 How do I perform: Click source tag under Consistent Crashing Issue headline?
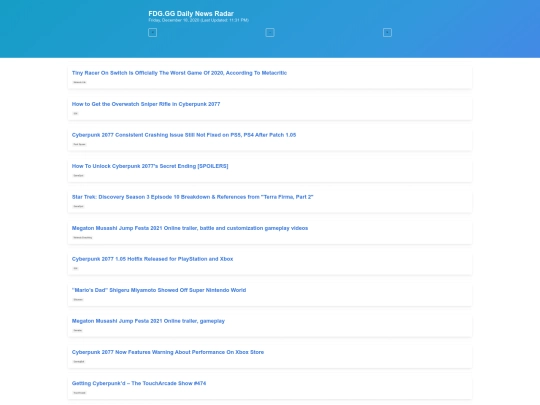click(x=79, y=144)
